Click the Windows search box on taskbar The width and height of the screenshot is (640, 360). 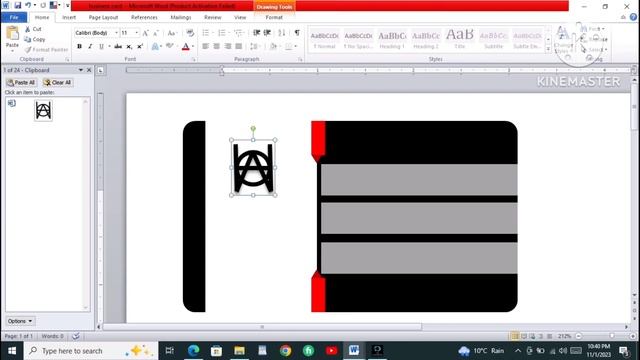(x=91, y=351)
